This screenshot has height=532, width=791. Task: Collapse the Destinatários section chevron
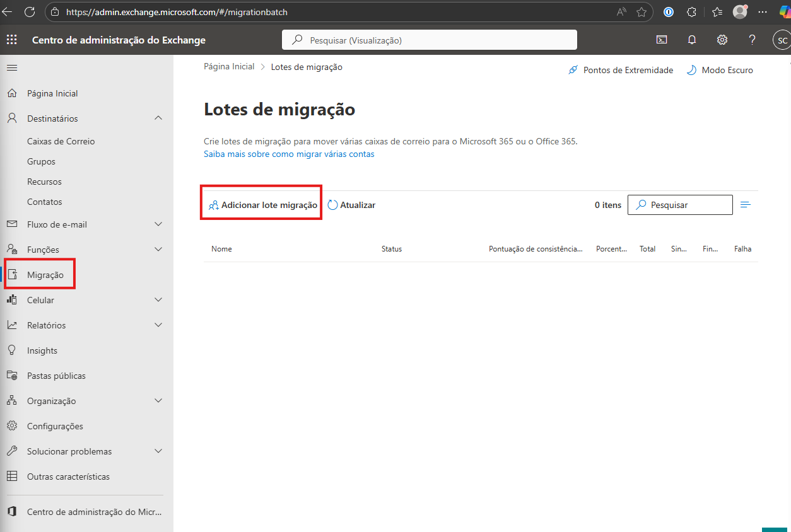158,118
